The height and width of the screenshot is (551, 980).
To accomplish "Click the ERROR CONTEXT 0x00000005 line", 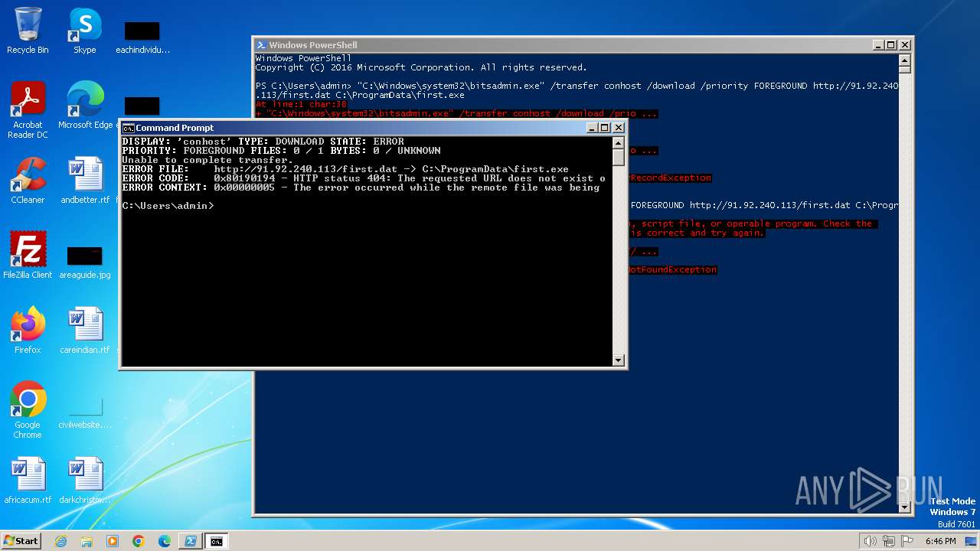I will (361, 187).
